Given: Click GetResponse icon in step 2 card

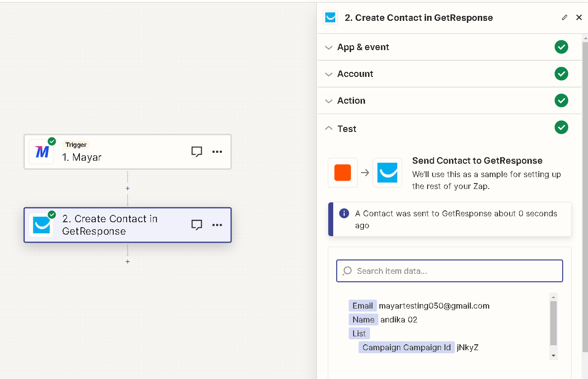Looking at the screenshot, I should tap(42, 225).
